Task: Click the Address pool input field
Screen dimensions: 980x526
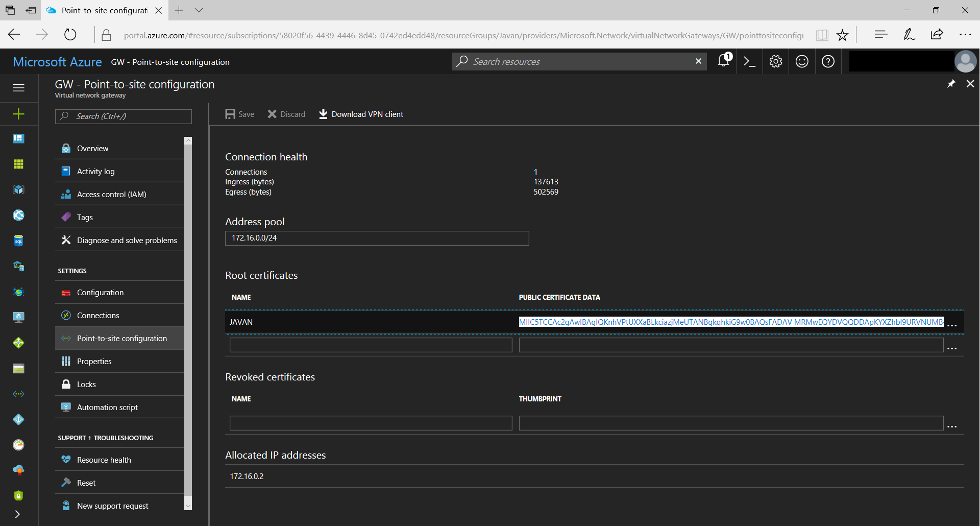Action: 377,238
